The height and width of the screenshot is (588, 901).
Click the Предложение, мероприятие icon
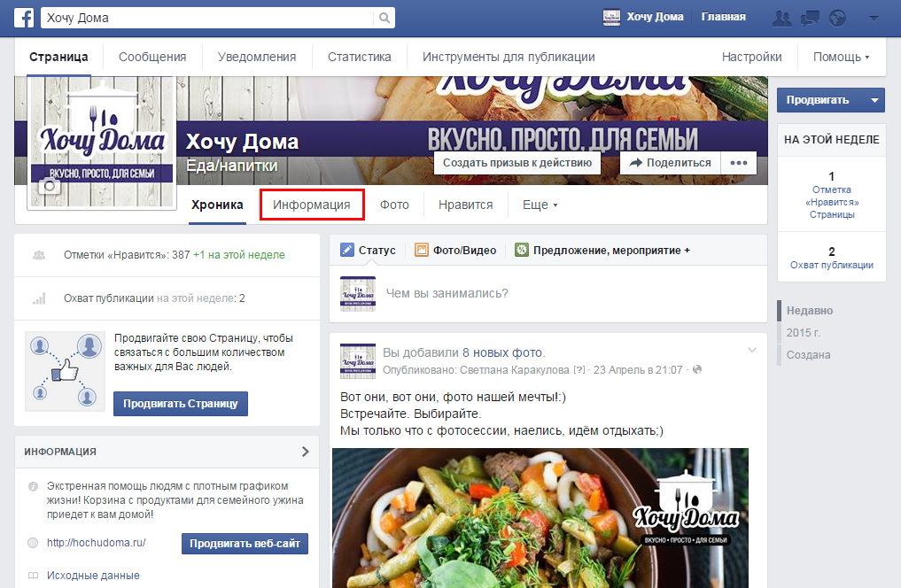[521, 250]
